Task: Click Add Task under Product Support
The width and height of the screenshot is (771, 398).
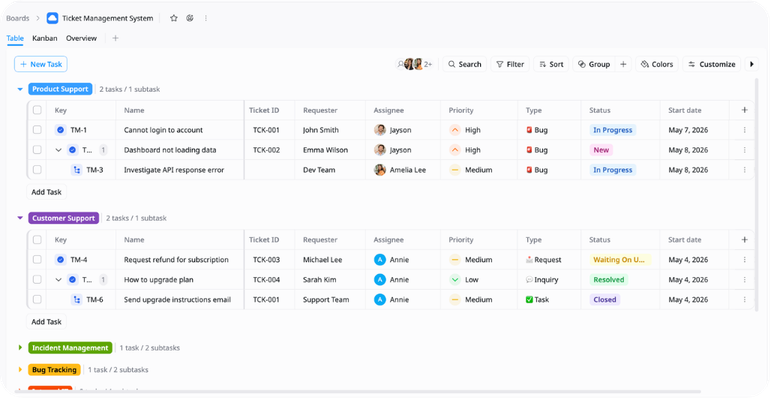Action: pyautogui.click(x=46, y=192)
